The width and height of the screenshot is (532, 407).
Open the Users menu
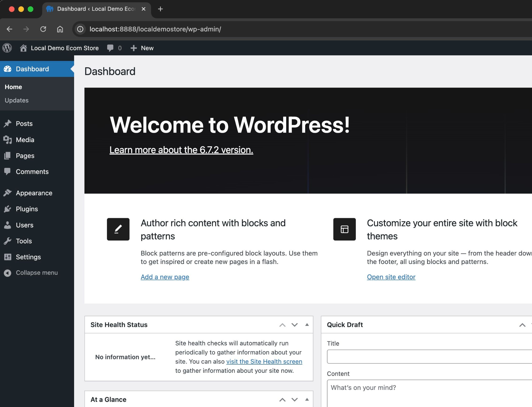pyautogui.click(x=37, y=225)
